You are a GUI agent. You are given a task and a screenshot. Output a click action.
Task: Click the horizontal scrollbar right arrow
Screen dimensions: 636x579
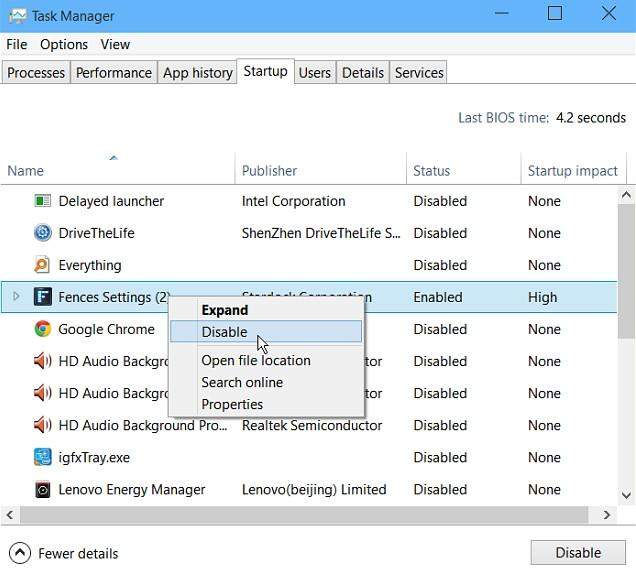click(x=607, y=515)
